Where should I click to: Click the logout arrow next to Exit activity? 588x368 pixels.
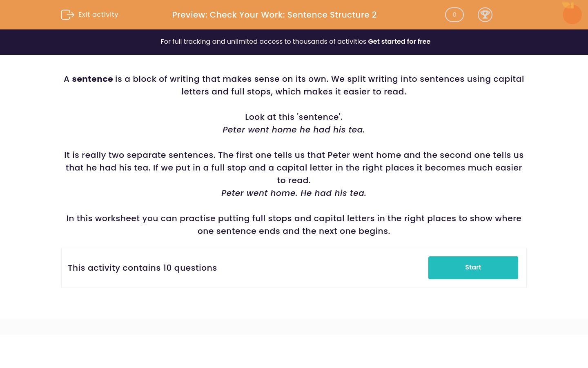click(x=68, y=15)
